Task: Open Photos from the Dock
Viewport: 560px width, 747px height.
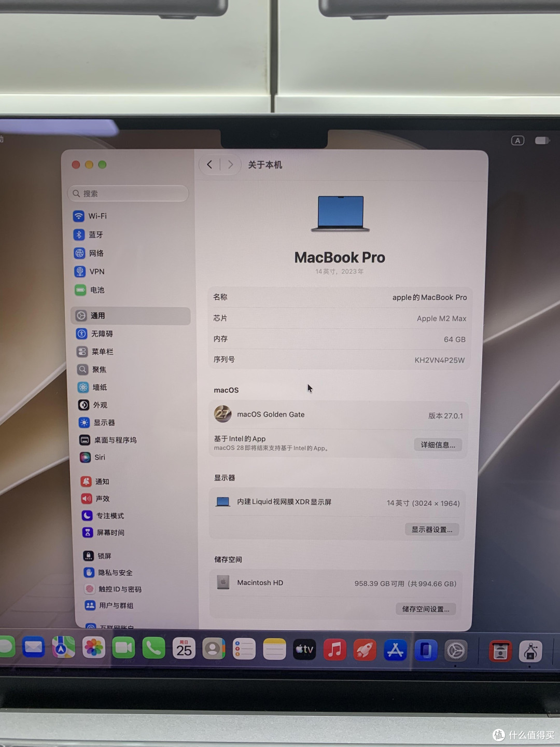Action: (x=94, y=647)
